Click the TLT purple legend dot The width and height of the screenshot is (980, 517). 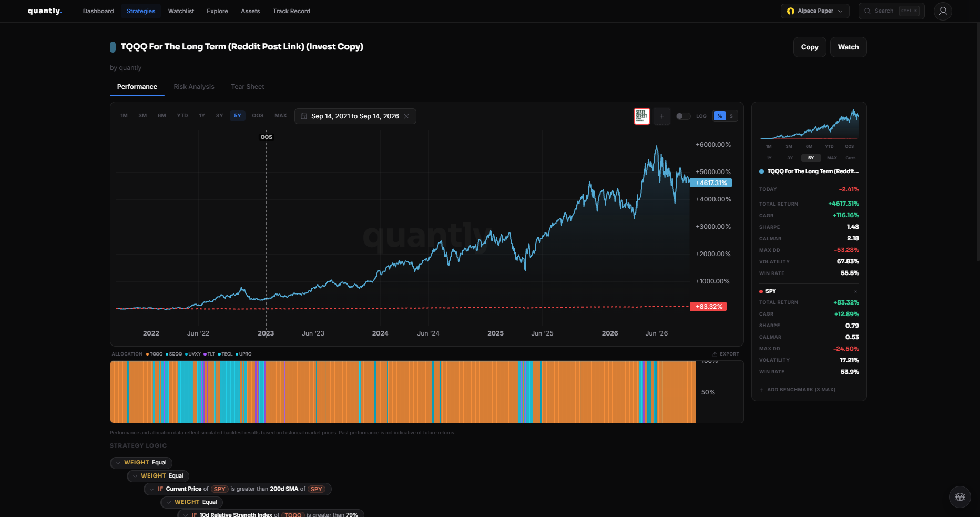pyautogui.click(x=205, y=354)
